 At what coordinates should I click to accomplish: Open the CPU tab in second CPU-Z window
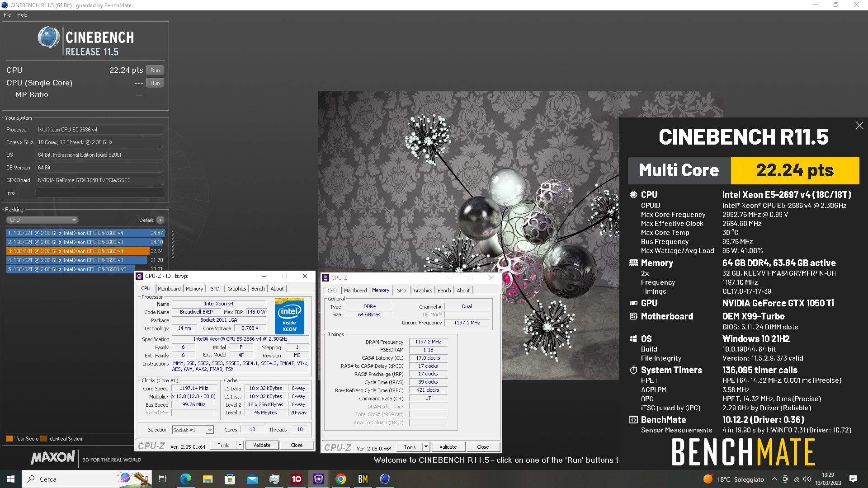pyautogui.click(x=332, y=291)
